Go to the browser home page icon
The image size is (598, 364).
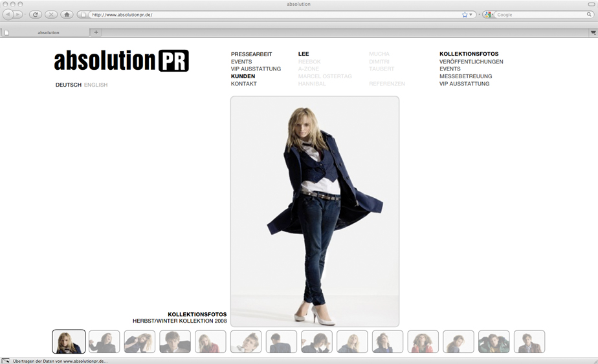pos(67,14)
